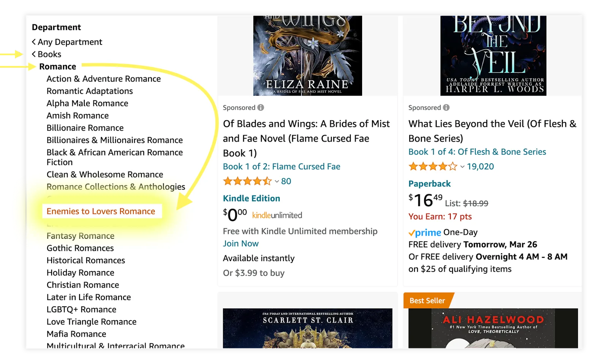The image size is (608, 364).
Task: Click the kindleunlimited logo
Action: point(277,215)
